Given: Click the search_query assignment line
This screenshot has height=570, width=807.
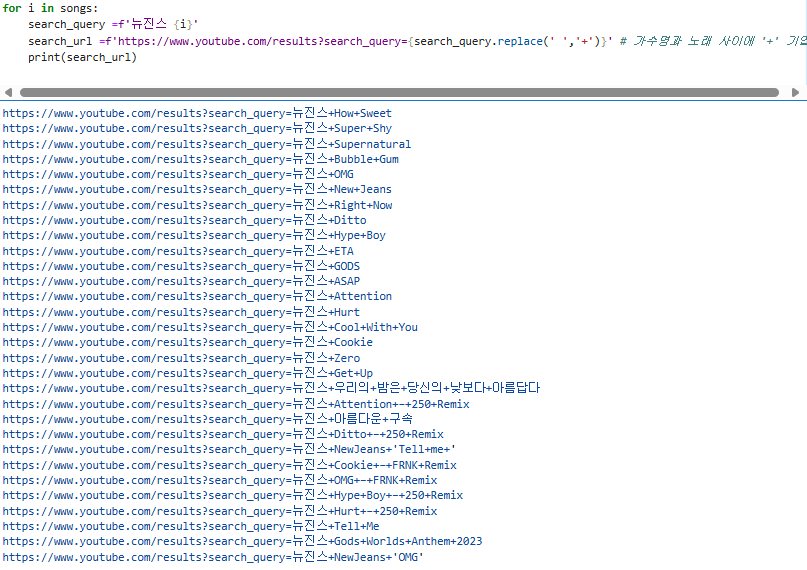Looking at the screenshot, I should coord(113,24).
